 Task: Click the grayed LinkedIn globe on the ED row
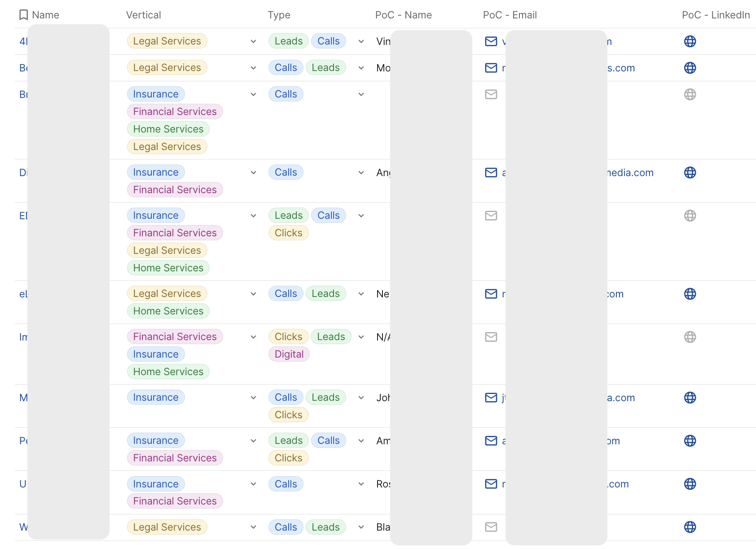(x=690, y=215)
